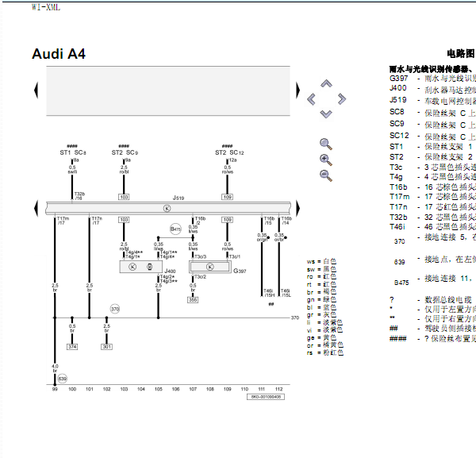Click the right chevron navigation arrow
The height and width of the screenshot is (458, 476).
coord(342,99)
